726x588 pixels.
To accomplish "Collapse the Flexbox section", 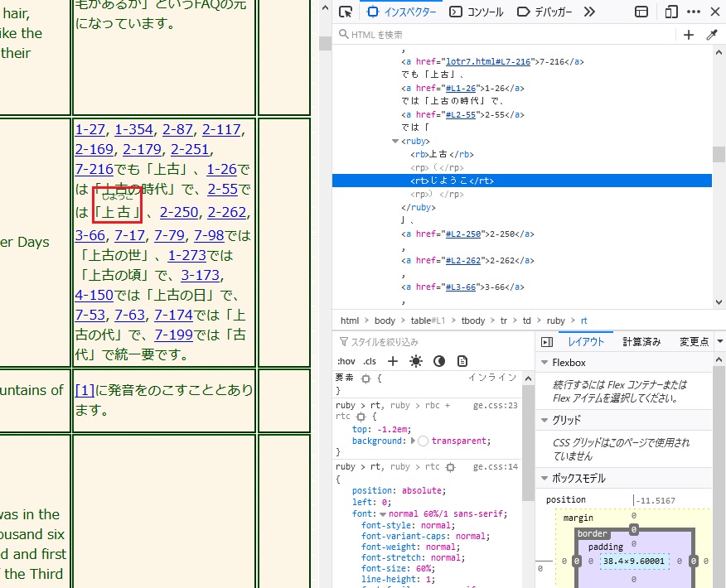I will point(544,363).
